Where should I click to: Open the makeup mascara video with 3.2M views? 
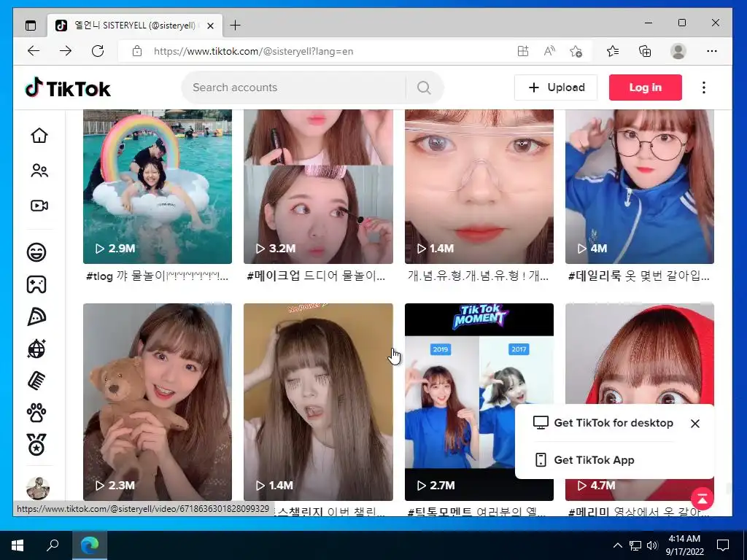318,187
